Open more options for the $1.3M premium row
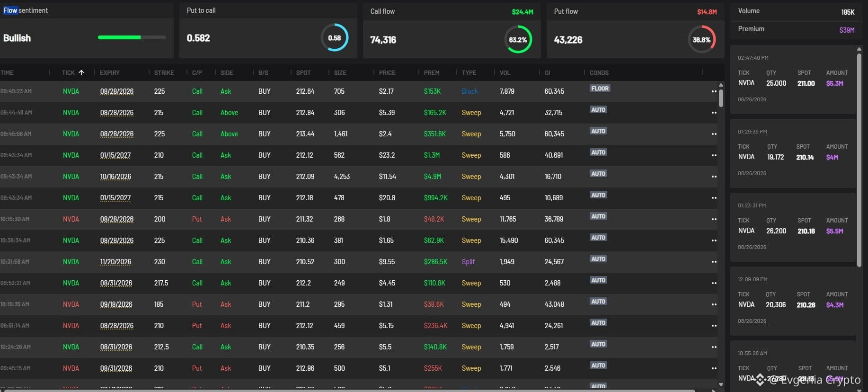The width and height of the screenshot is (868, 392). (714, 155)
